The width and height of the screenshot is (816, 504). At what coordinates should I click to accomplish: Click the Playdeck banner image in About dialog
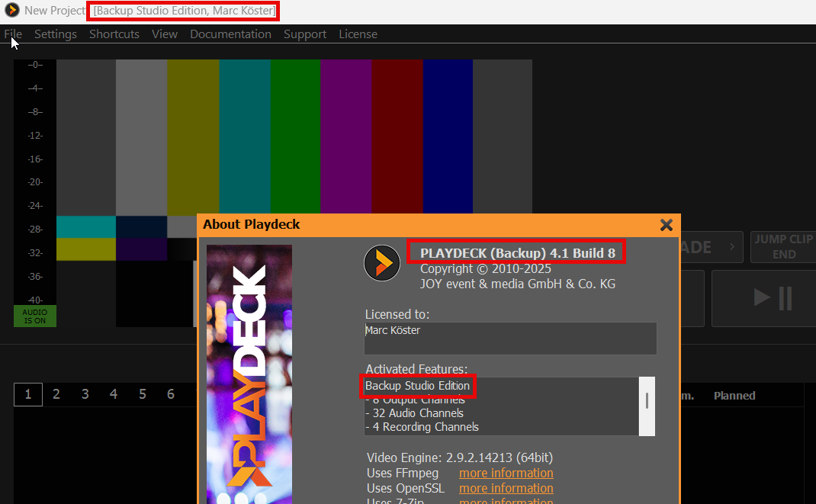[249, 374]
